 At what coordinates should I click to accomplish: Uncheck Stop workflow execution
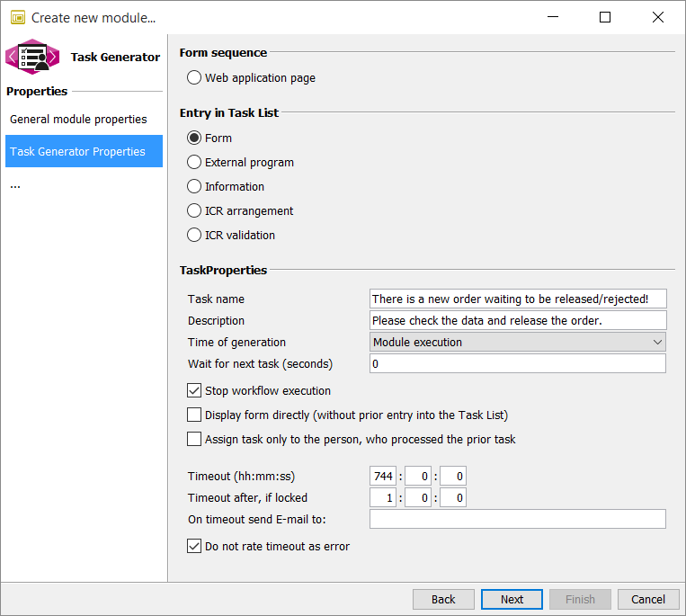tap(194, 391)
